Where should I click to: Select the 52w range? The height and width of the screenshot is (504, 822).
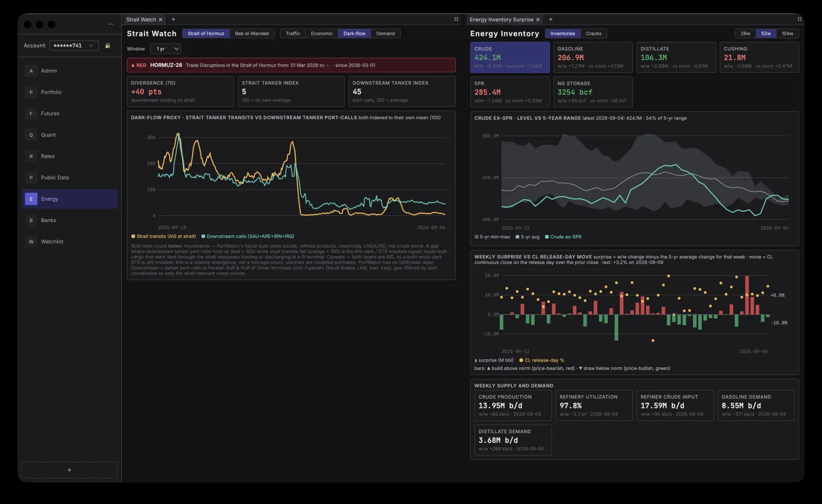766,33
